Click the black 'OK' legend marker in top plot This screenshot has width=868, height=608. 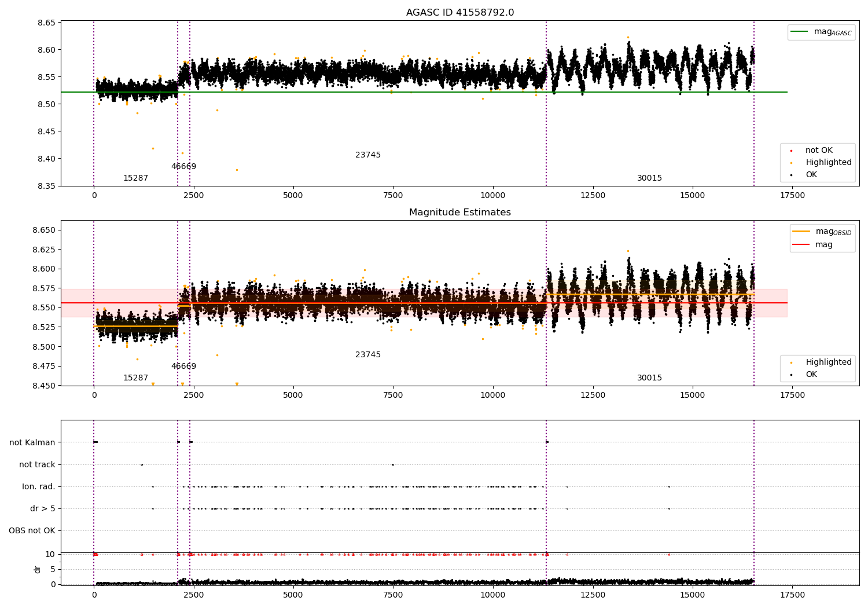click(x=791, y=175)
